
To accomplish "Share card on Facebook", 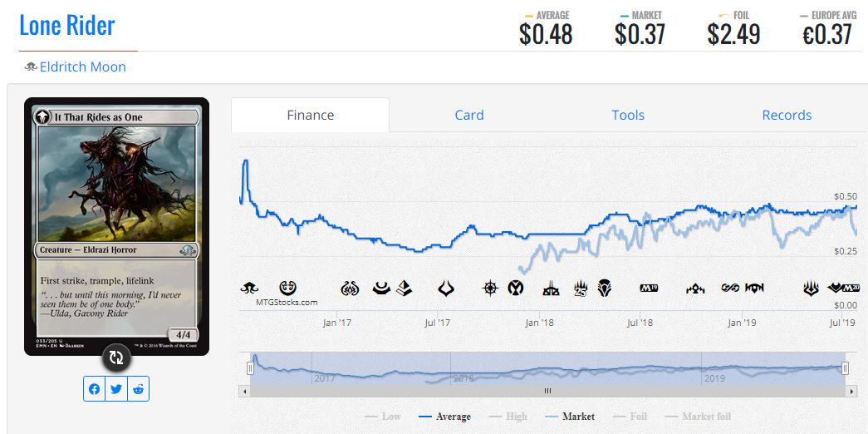I will click(x=94, y=389).
